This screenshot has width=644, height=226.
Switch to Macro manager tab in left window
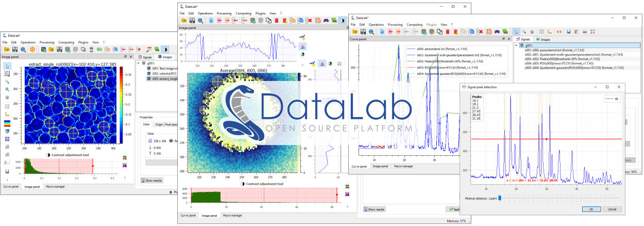point(55,186)
